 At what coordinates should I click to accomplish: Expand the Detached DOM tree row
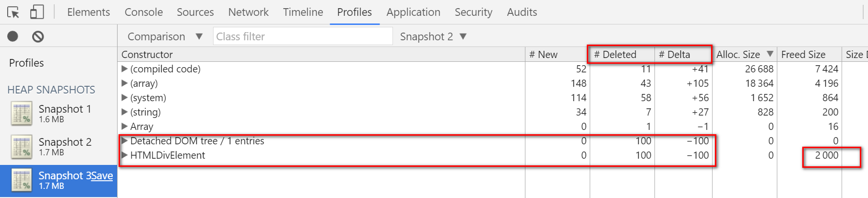tap(125, 140)
